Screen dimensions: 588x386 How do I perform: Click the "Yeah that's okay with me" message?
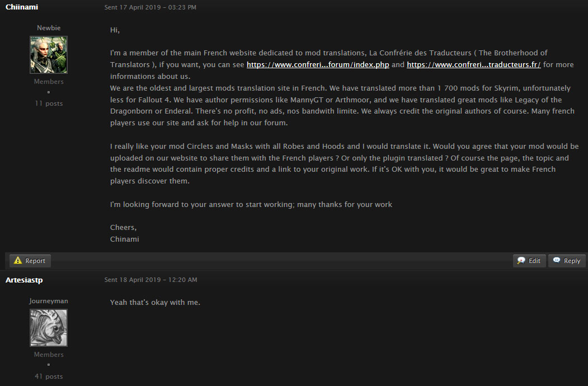tap(155, 303)
